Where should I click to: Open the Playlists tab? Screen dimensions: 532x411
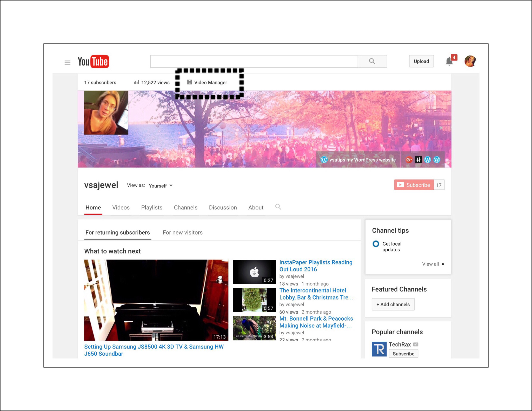coord(152,208)
